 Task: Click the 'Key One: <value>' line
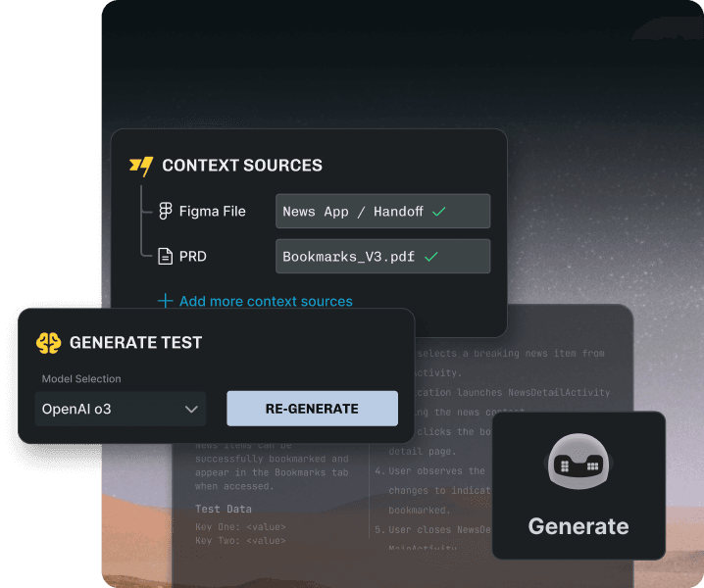(240, 526)
